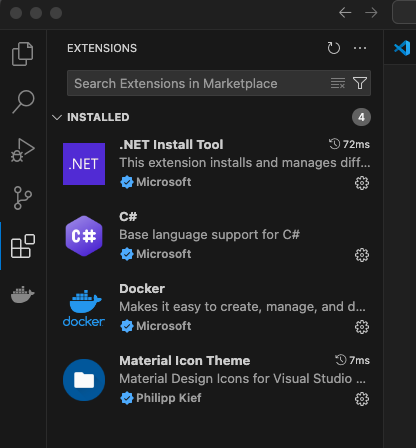The height and width of the screenshot is (448, 416).
Task: Go forward with the right arrow
Action: (x=371, y=13)
